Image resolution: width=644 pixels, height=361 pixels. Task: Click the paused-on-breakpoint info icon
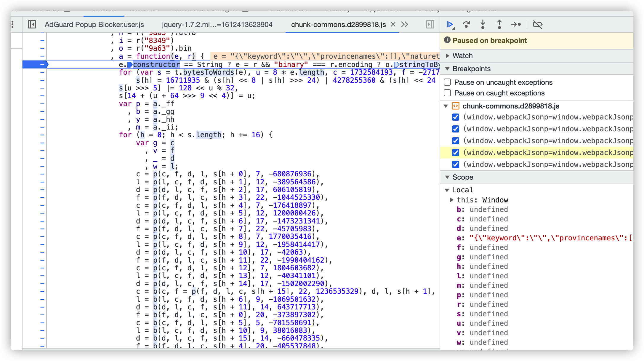[x=447, y=40]
